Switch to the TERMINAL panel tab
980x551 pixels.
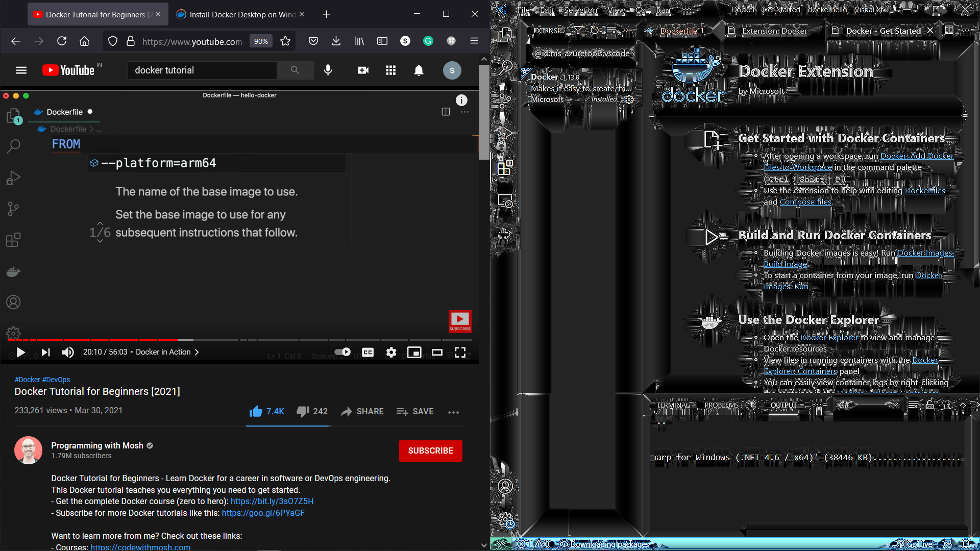(673, 405)
